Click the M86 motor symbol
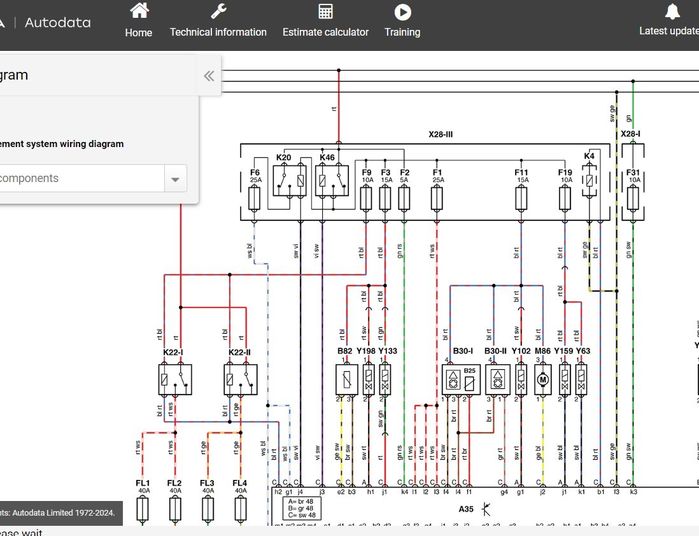This screenshot has width=699, height=536. [x=543, y=379]
